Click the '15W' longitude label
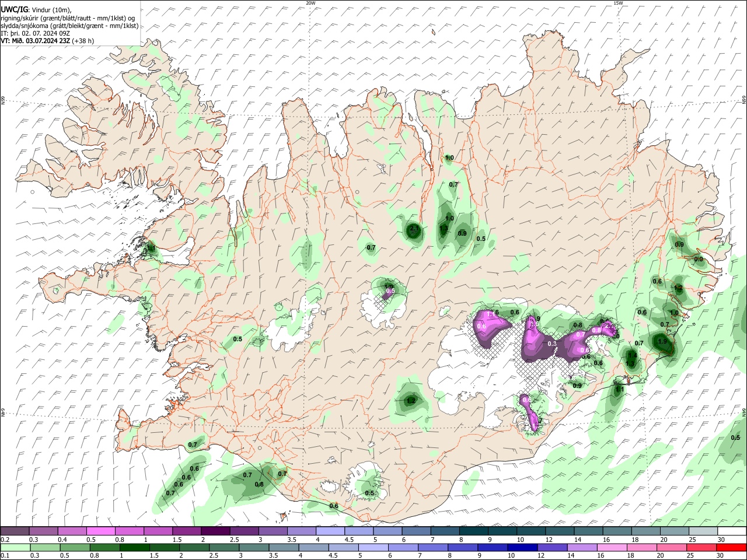The height and width of the screenshot is (560, 747). pyautogui.click(x=618, y=3)
